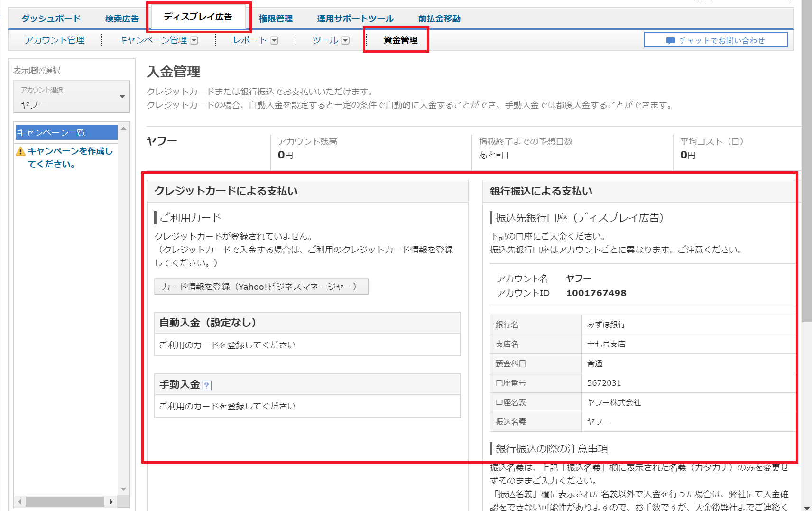Open アカウント管理 in the sub menu
The width and height of the screenshot is (812, 511).
[x=55, y=40]
